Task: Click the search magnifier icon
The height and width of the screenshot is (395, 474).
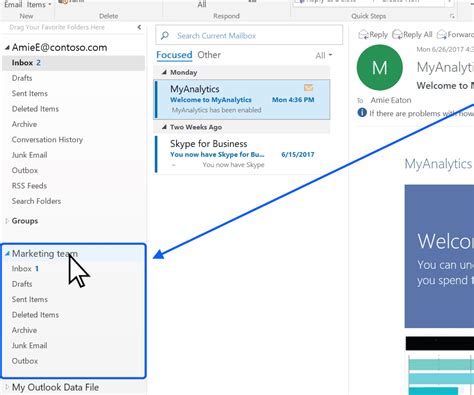Action: pos(165,35)
